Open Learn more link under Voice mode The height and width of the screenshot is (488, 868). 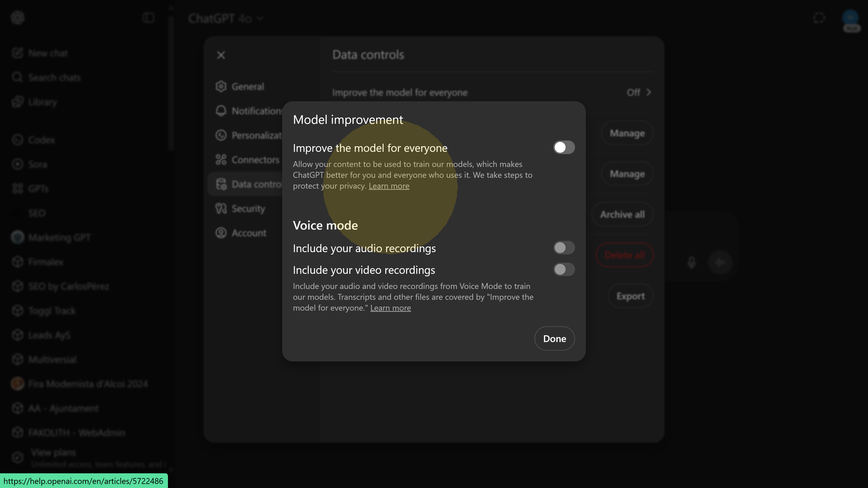[x=391, y=308]
